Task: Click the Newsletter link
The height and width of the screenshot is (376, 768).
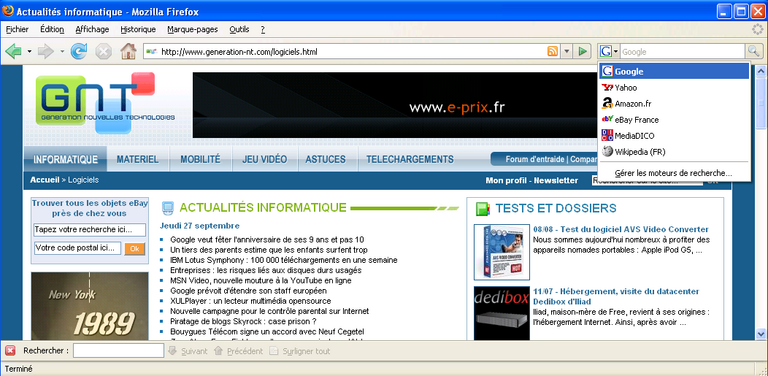Action: tap(556, 180)
